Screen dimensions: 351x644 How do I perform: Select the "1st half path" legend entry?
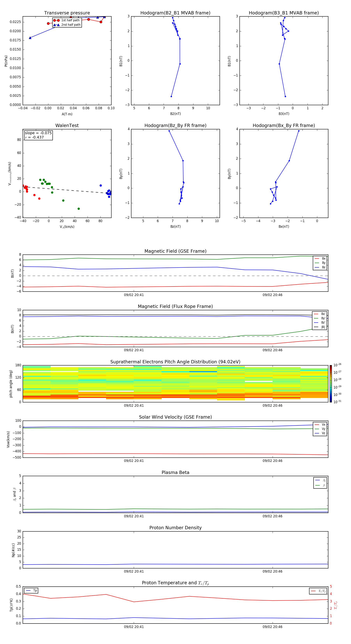pyautogui.click(x=67, y=20)
